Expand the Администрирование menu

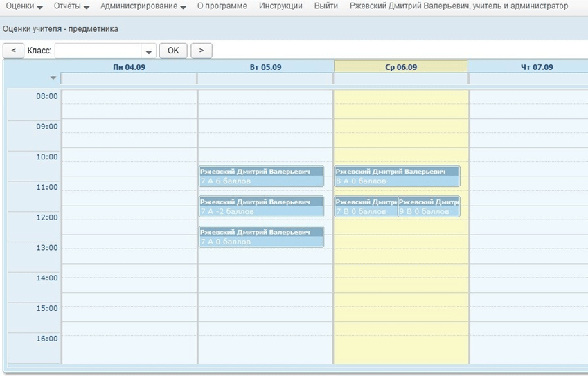coord(143,6)
